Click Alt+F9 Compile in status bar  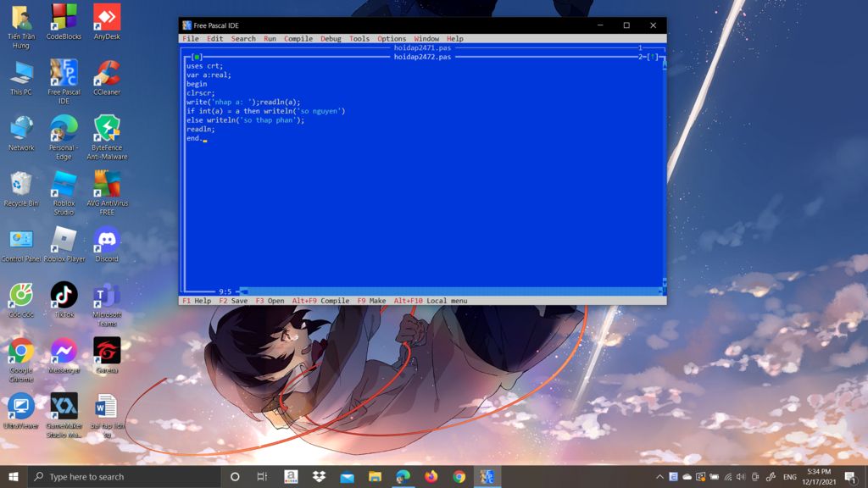(320, 301)
